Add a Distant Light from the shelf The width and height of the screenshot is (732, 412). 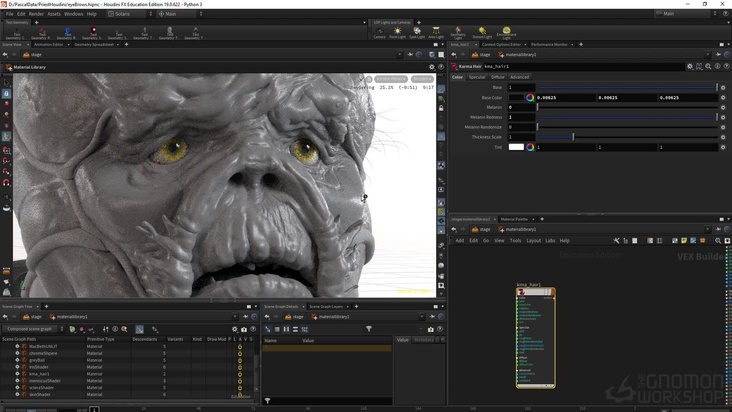tap(482, 33)
